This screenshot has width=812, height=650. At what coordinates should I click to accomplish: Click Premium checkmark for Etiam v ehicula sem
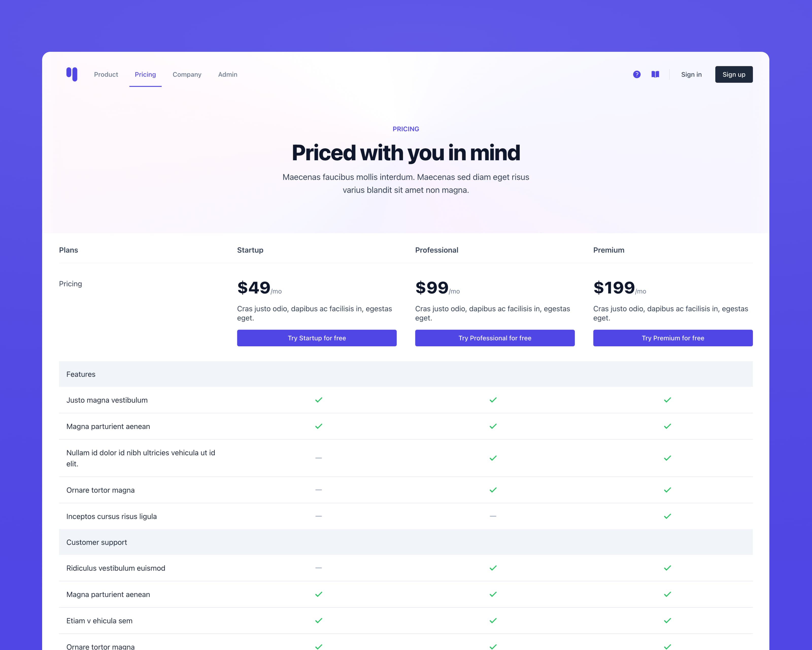pos(667,621)
